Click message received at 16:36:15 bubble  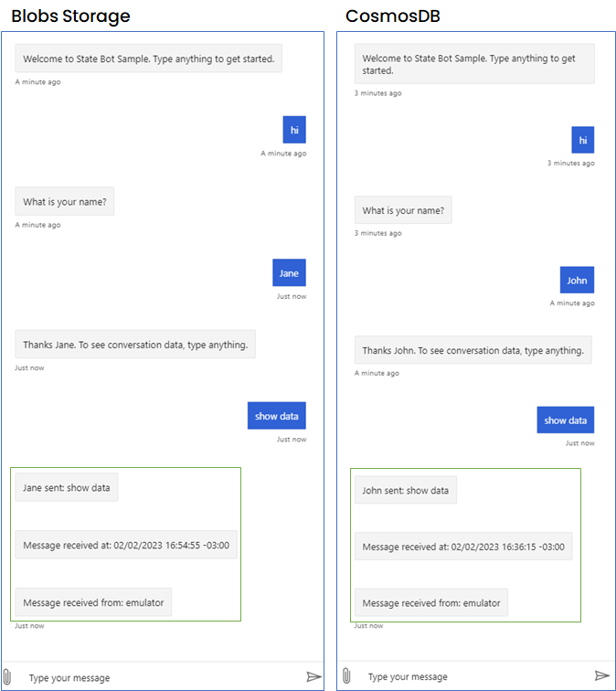point(463,547)
